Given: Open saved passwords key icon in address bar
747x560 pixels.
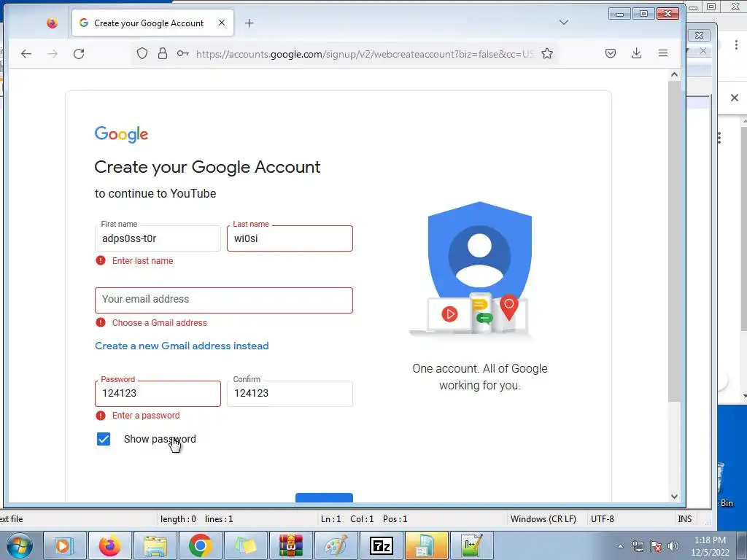Looking at the screenshot, I should pos(183,53).
